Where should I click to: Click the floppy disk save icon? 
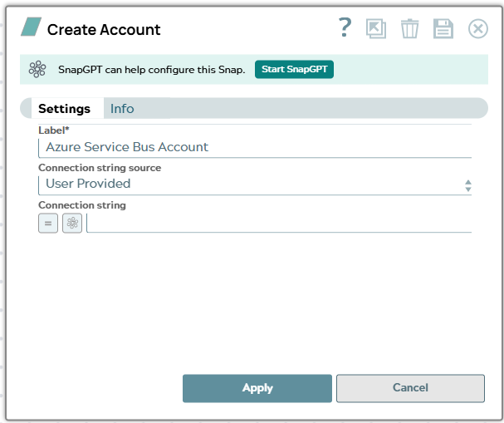(x=443, y=28)
